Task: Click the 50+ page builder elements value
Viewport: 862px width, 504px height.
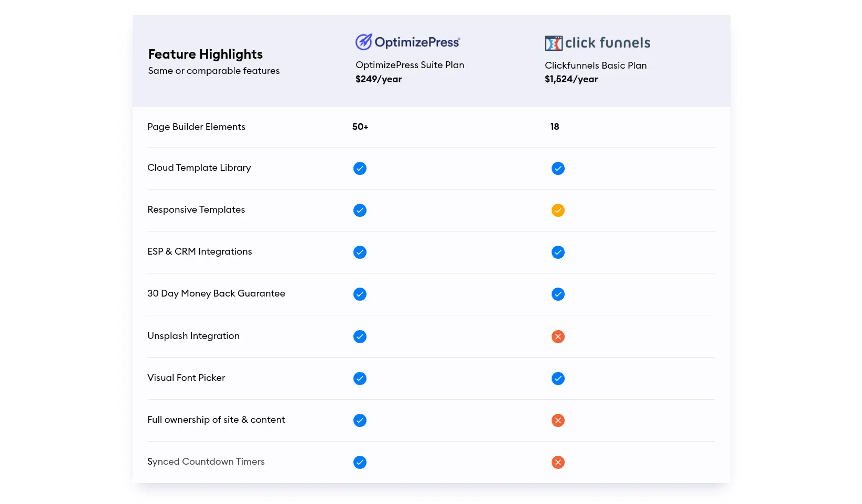Action: coord(360,126)
